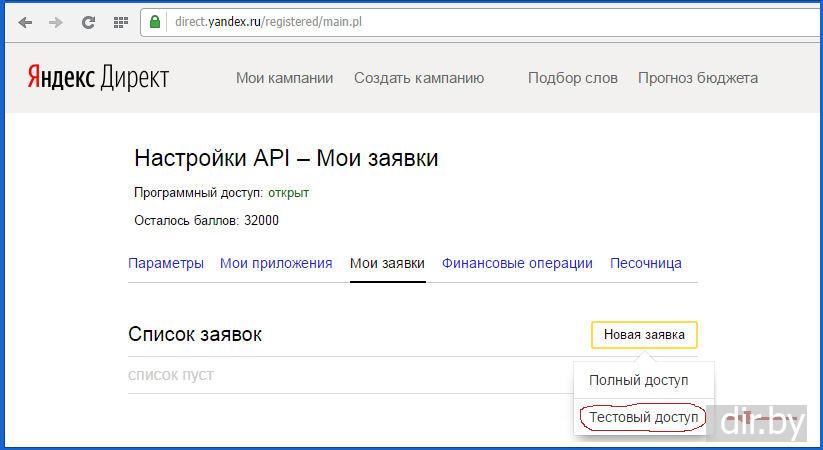Select the Мои заявки tab
The height and width of the screenshot is (450, 823).
[387, 263]
